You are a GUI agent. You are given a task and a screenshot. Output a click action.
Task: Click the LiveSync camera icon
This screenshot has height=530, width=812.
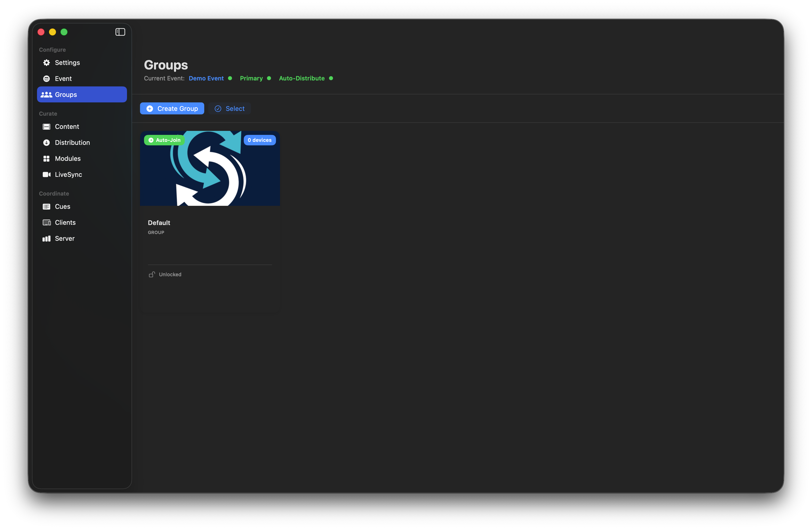46,175
